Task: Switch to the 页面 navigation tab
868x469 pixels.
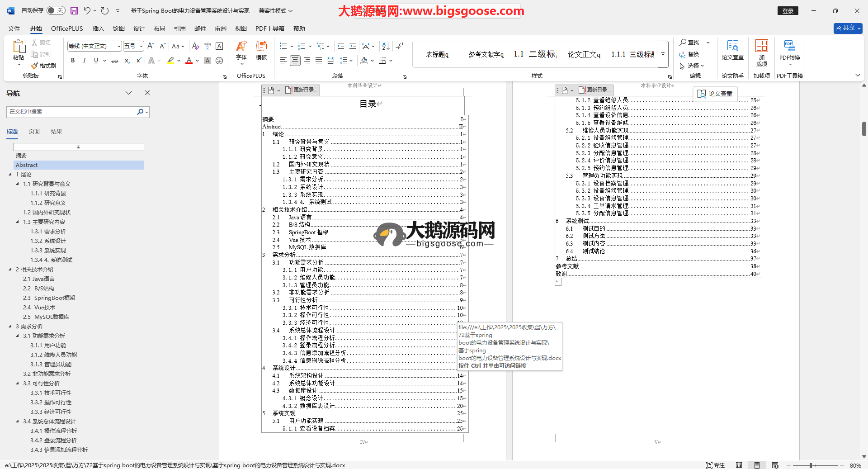Action: coord(34,132)
